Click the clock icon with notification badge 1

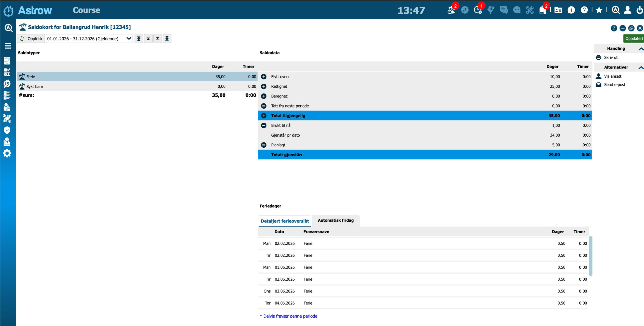(477, 11)
